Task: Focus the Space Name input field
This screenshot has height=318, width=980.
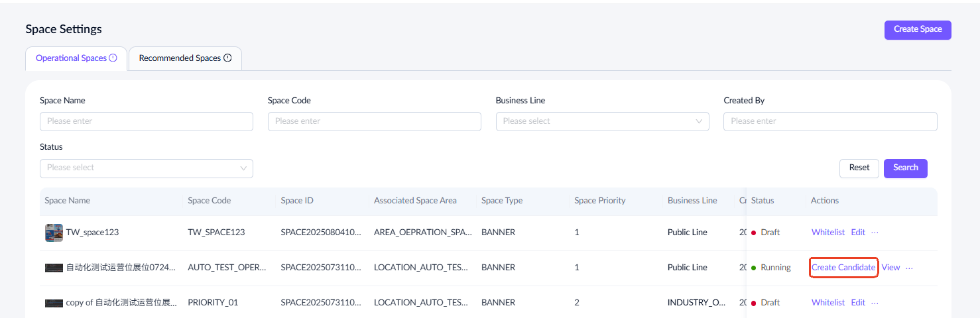Action: click(146, 121)
